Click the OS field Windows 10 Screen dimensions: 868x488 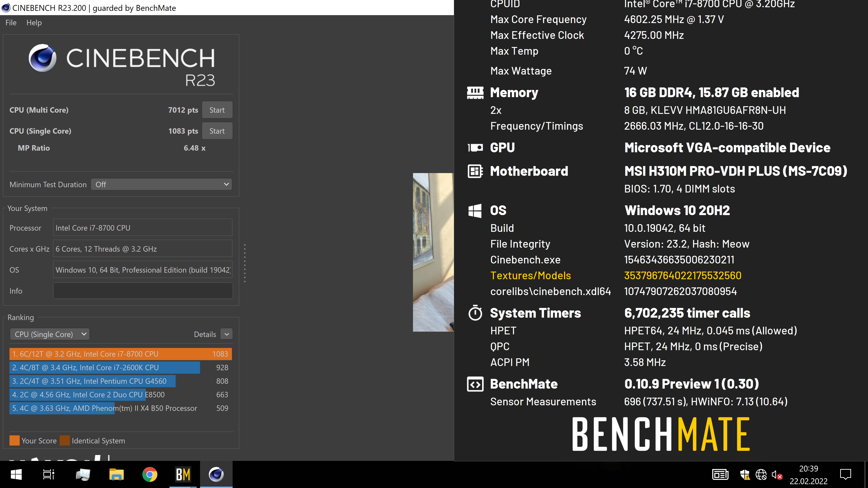pyautogui.click(x=143, y=270)
